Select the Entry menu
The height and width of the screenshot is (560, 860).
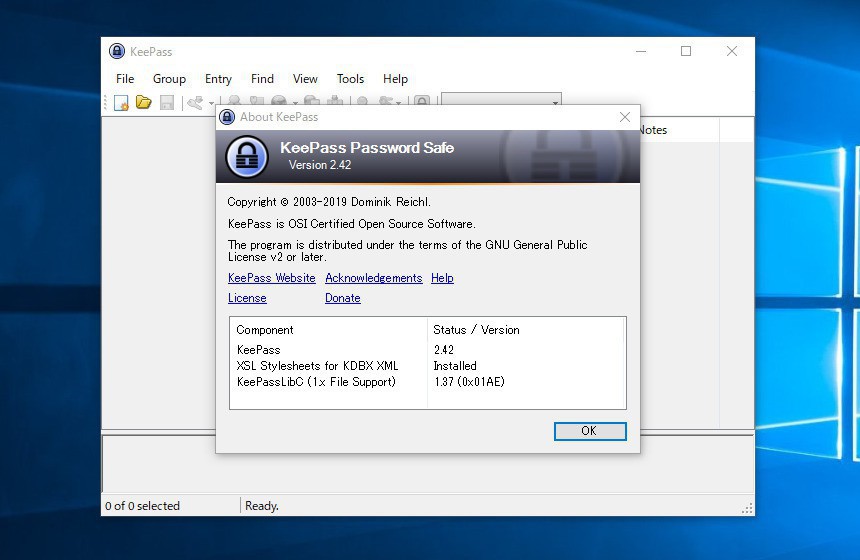pos(218,79)
